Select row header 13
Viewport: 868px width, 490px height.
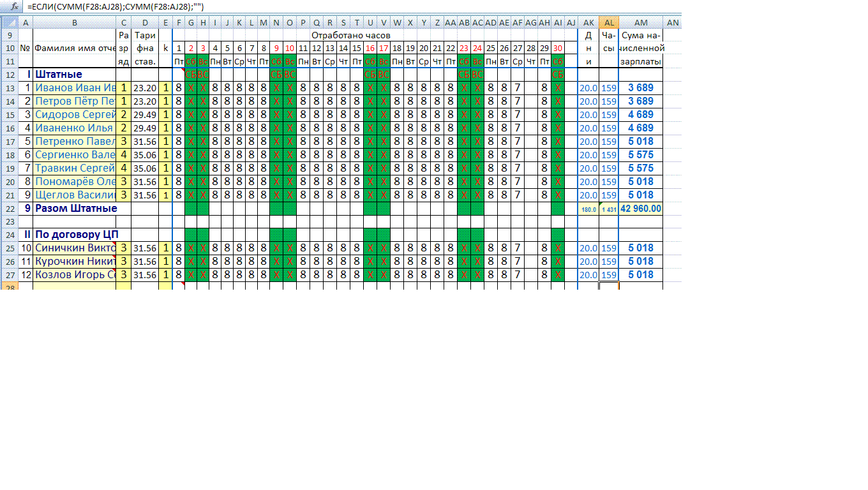click(9, 87)
